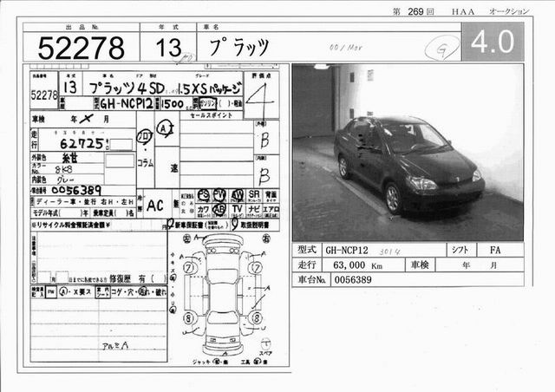Click the 工具 tools indicator

(x=254, y=362)
